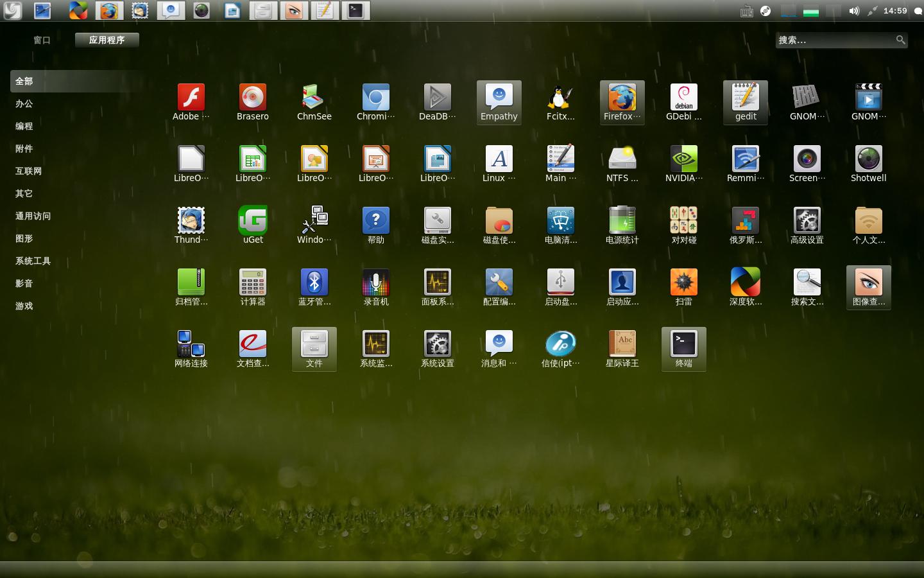Launch 终端 terminal in app grid

click(684, 349)
